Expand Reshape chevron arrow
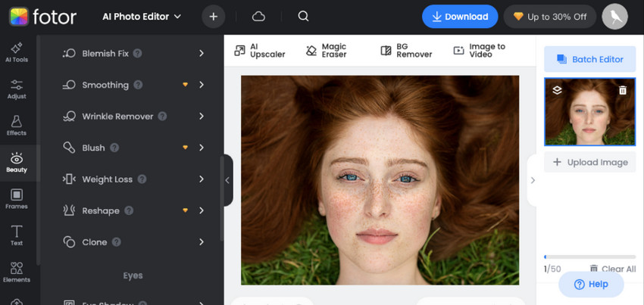This screenshot has height=305, width=644. [x=202, y=210]
